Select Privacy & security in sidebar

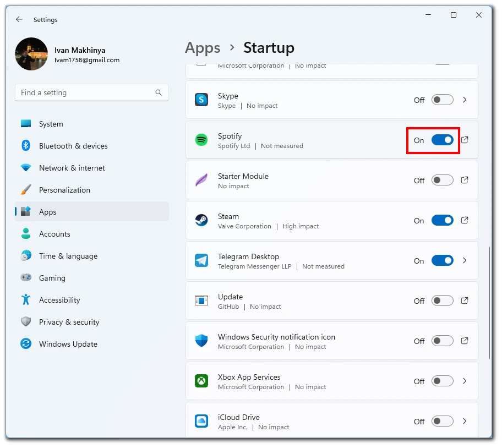coord(92,322)
